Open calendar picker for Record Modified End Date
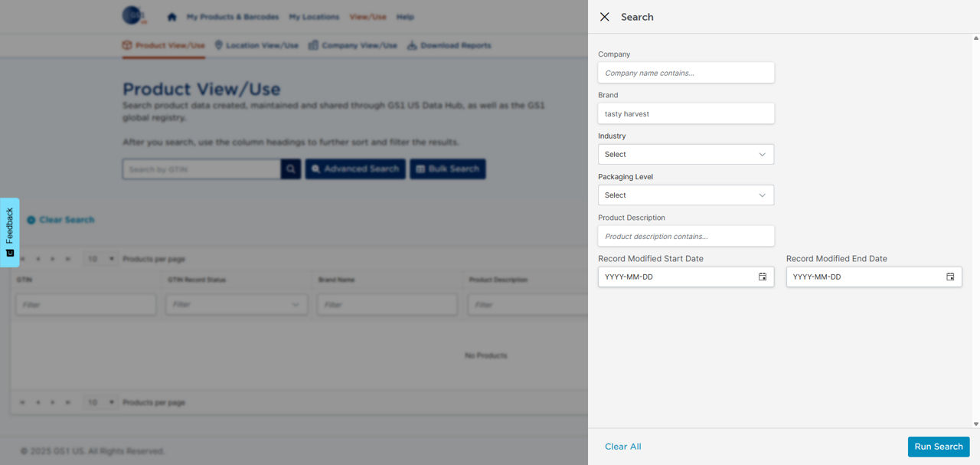This screenshot has height=465, width=980. pos(949,277)
